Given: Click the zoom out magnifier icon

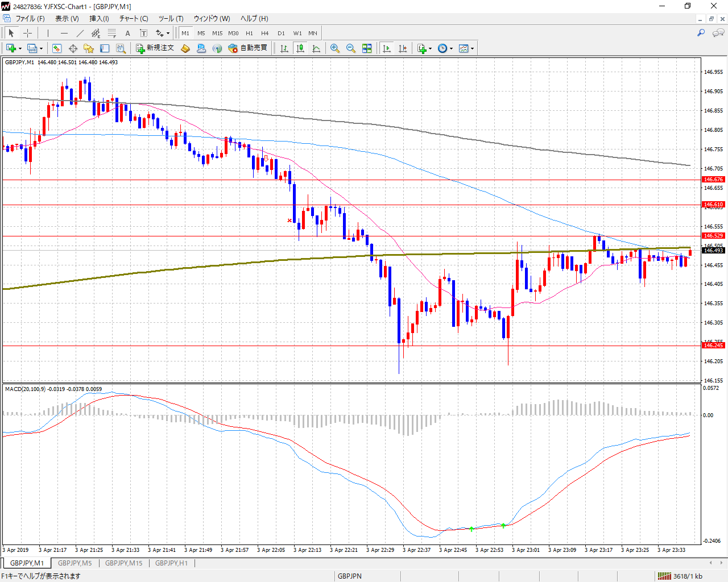Looking at the screenshot, I should point(351,48).
